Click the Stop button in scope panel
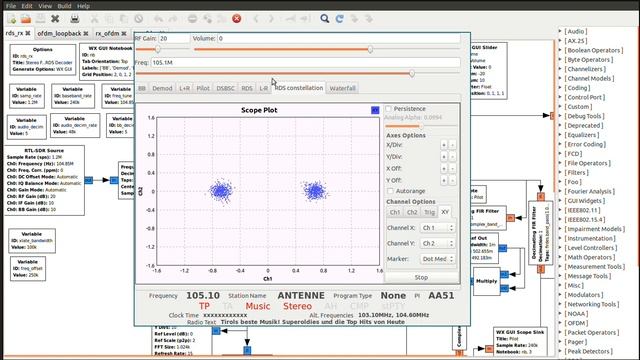The height and width of the screenshot is (360, 640). point(421,278)
